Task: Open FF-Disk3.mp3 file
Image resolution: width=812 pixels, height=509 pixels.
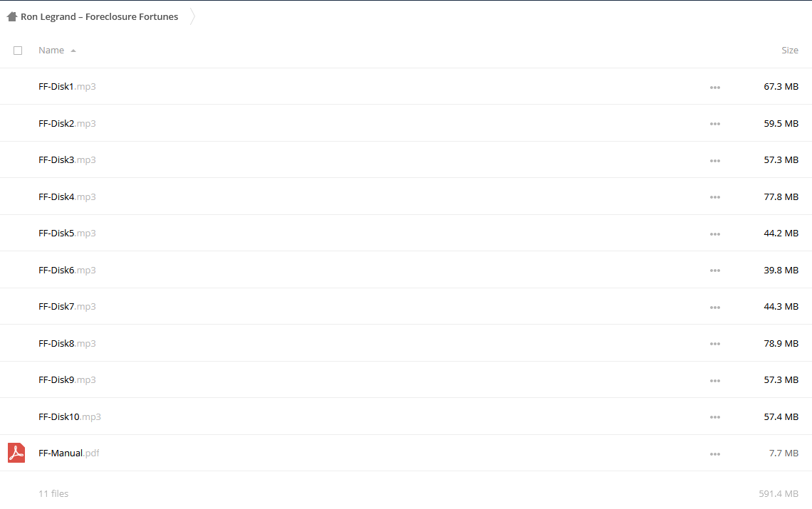Action: (67, 160)
